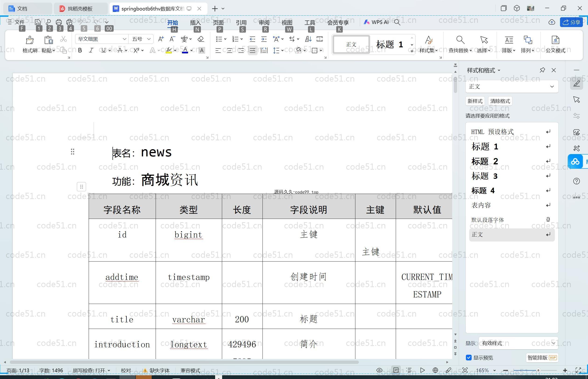Open the 审阅 (Review) ribbon tab
The height and width of the screenshot is (379, 588).
click(x=264, y=22)
